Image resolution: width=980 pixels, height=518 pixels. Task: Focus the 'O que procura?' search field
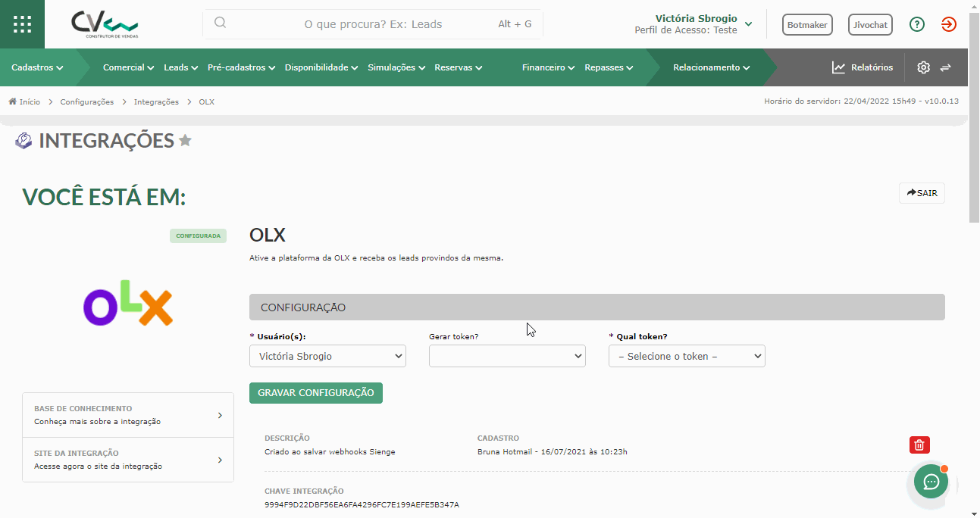[x=373, y=23]
